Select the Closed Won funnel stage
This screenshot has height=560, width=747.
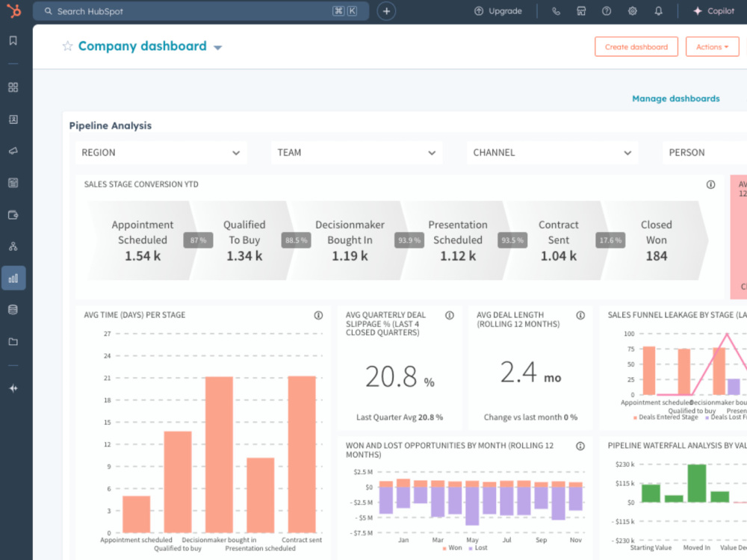coord(656,240)
